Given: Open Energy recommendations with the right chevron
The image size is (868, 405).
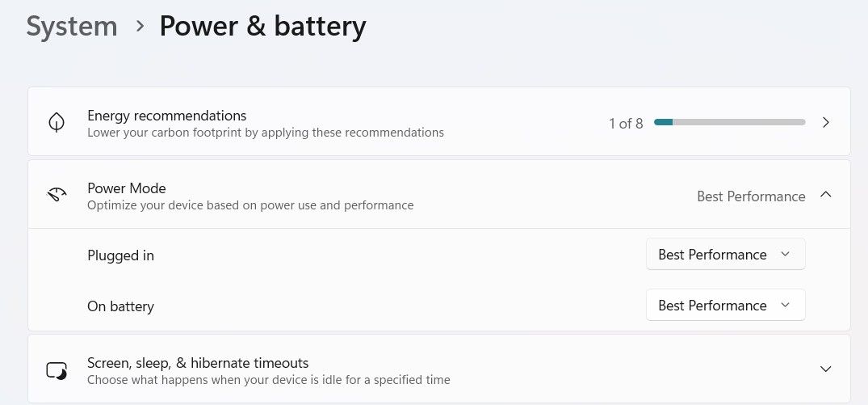Looking at the screenshot, I should coord(825,122).
